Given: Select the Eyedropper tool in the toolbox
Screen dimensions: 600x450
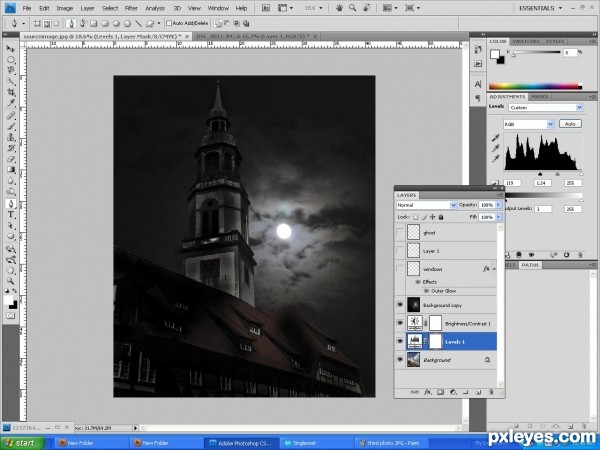Looking at the screenshot, I should [10, 103].
